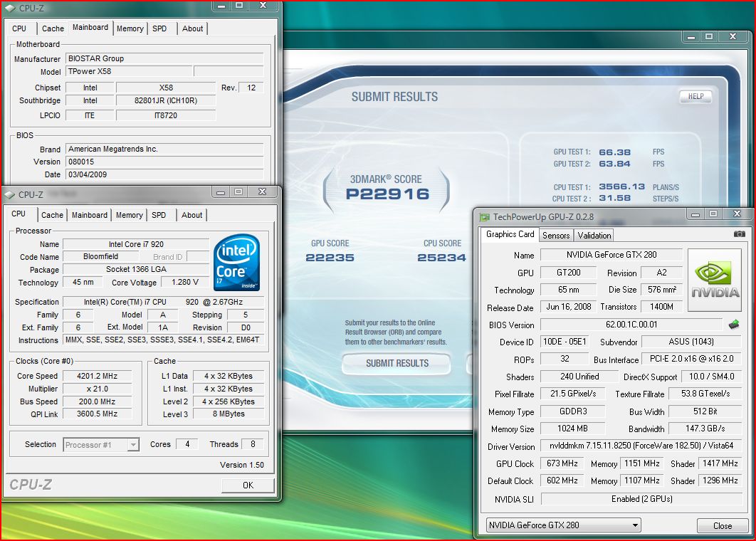Click the Close button in GPU-Z
The image size is (756, 541).
pos(723,525)
